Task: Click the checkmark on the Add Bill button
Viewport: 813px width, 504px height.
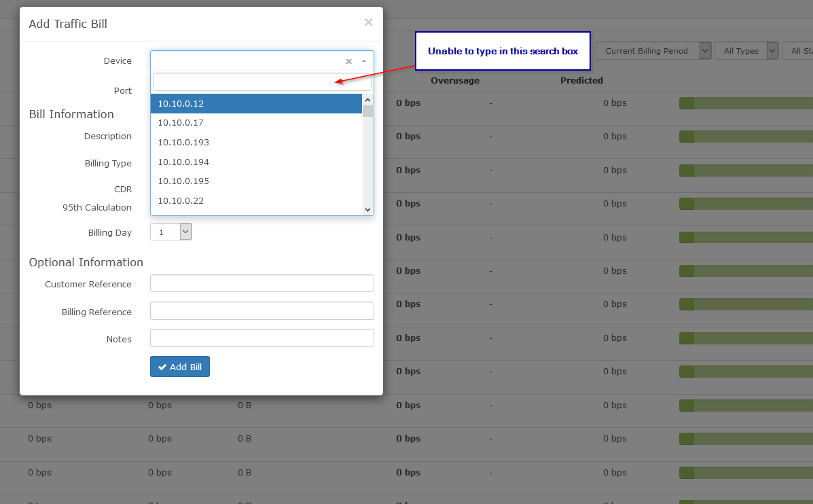Action: 163,366
